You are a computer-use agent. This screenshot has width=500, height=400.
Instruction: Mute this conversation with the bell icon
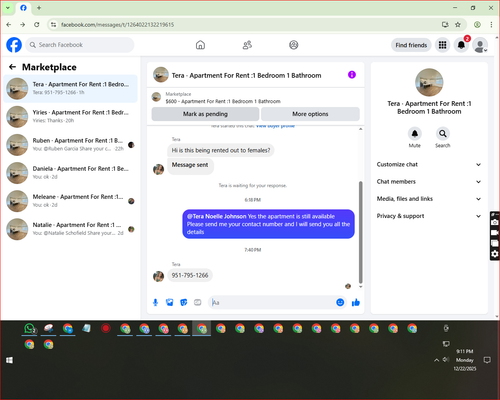tap(415, 134)
